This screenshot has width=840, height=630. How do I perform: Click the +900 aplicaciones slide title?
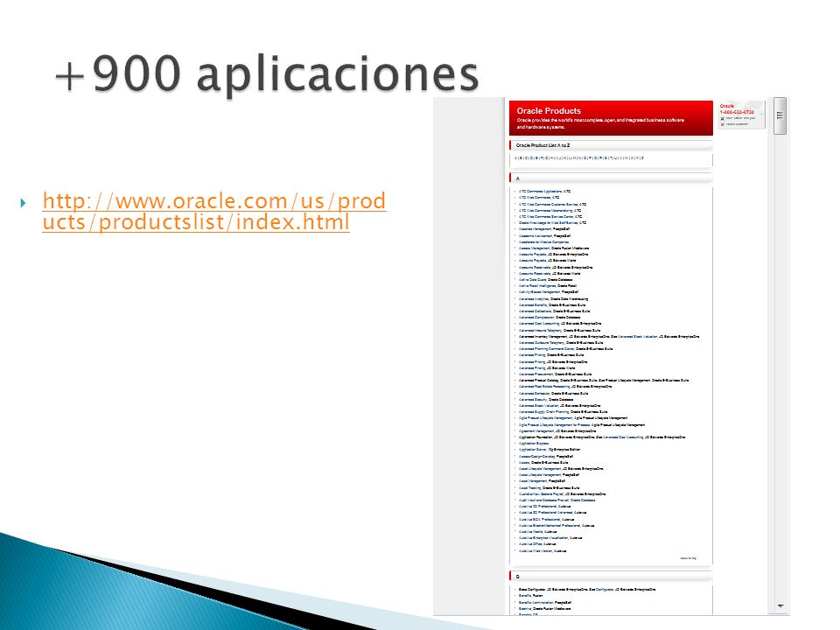[267, 73]
